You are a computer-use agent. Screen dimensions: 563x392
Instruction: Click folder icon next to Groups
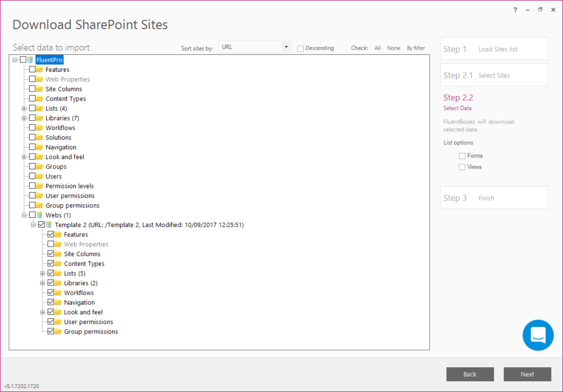point(40,167)
